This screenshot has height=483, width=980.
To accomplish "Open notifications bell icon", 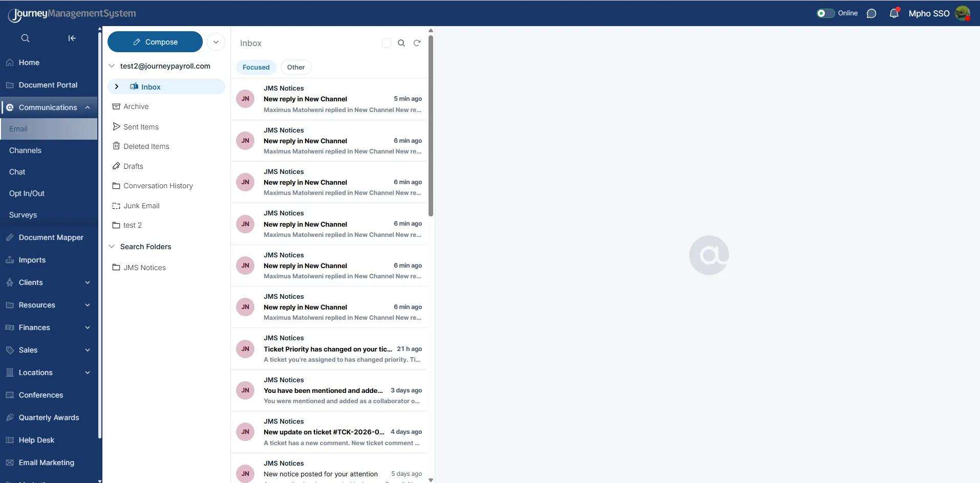I will coord(894,13).
